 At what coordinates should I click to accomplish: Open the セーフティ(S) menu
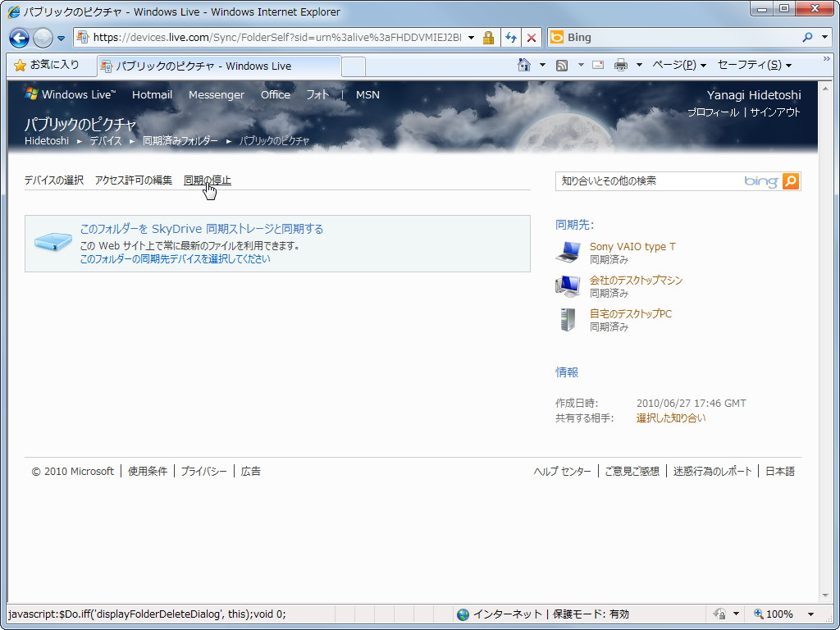click(x=755, y=65)
